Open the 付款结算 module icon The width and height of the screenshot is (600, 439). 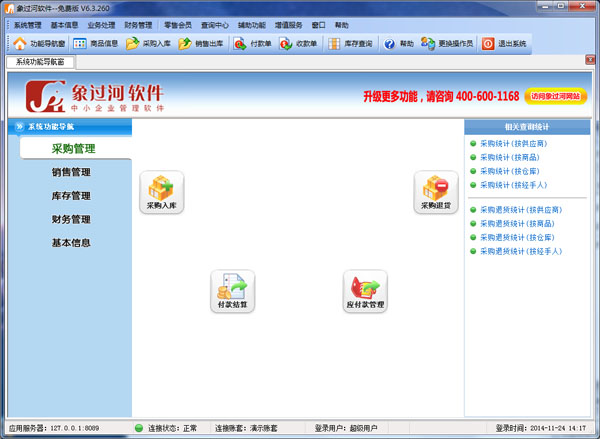pos(232,291)
